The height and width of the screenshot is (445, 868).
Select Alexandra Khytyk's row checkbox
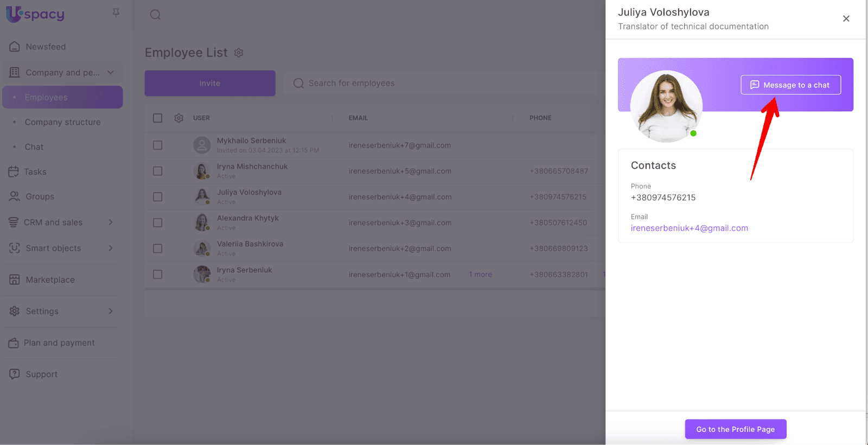(x=157, y=223)
